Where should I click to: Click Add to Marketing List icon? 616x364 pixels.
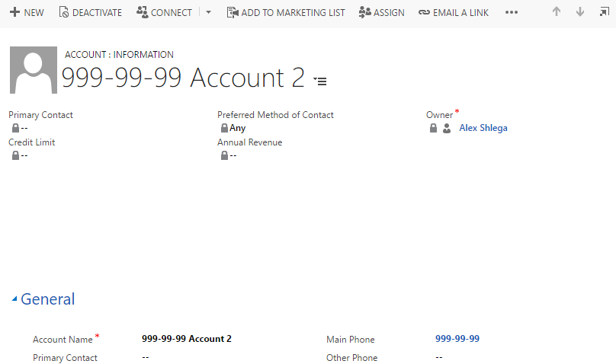tap(233, 12)
